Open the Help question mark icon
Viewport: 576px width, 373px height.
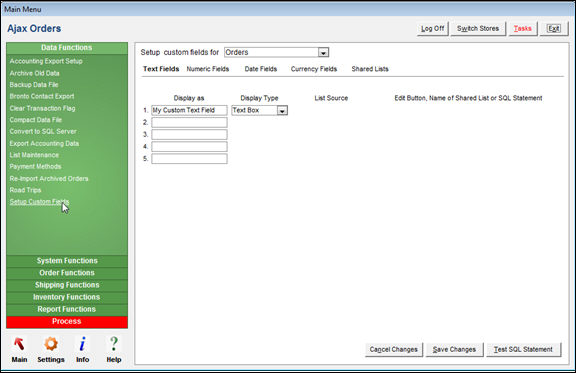(114, 344)
